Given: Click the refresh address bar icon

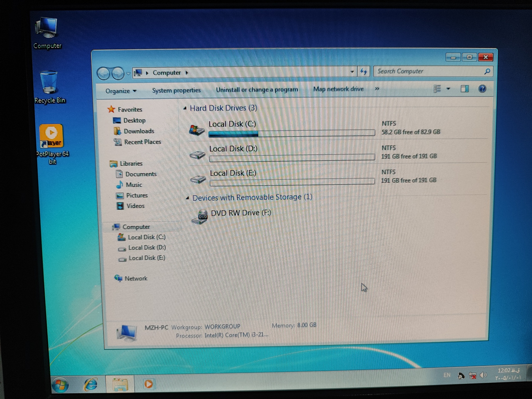Looking at the screenshot, I should (x=363, y=72).
